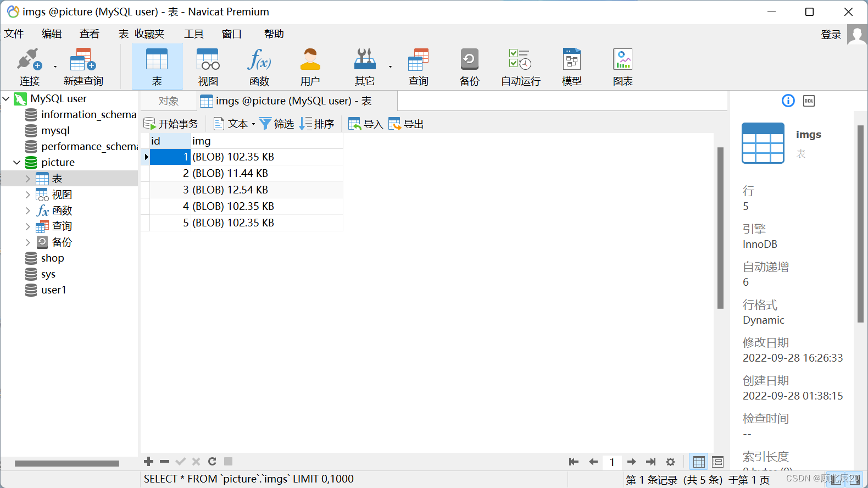The image size is (868, 488).
Task: Open the Function f(x) toolbar icon
Action: [x=259, y=67]
